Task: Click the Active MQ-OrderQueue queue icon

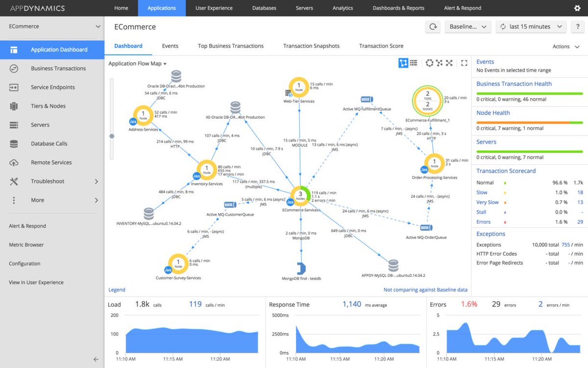Action: click(426, 228)
